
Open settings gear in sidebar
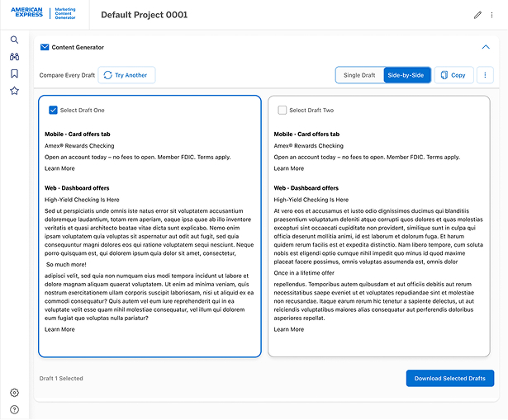click(x=14, y=393)
